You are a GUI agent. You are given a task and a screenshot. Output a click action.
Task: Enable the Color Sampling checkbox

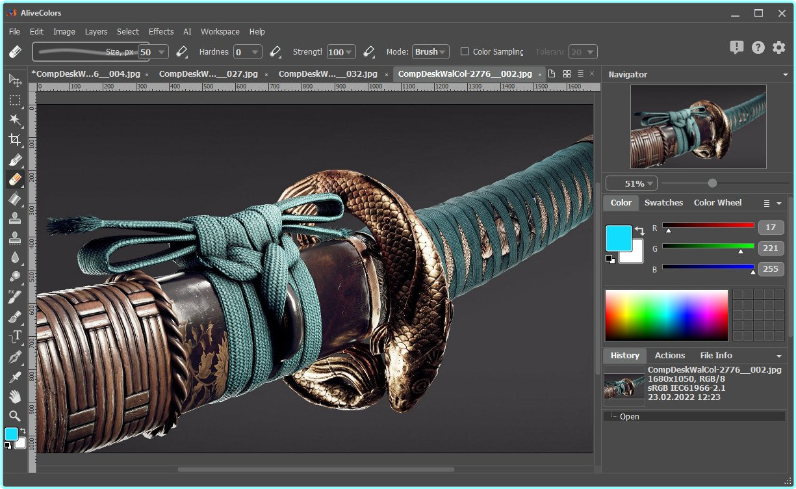pyautogui.click(x=465, y=51)
